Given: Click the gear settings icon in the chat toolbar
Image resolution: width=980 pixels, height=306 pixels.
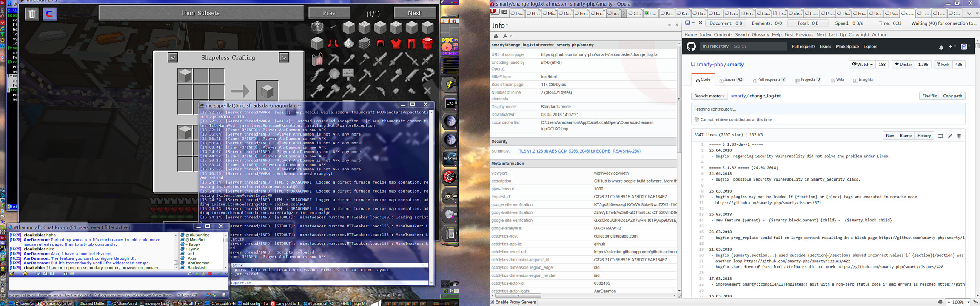Looking at the screenshot, I should (x=190, y=274).
